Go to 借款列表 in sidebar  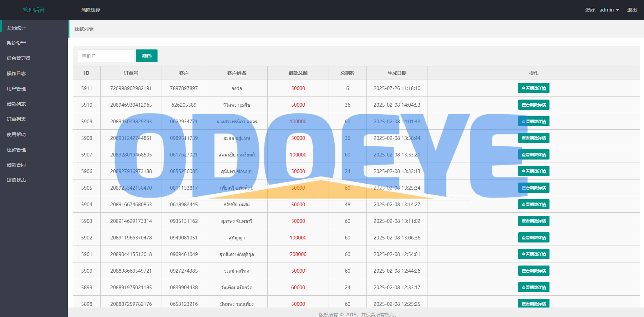16,104
